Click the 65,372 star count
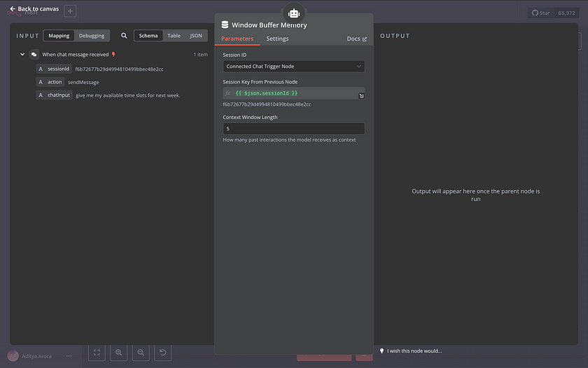588x368 pixels. tap(566, 13)
